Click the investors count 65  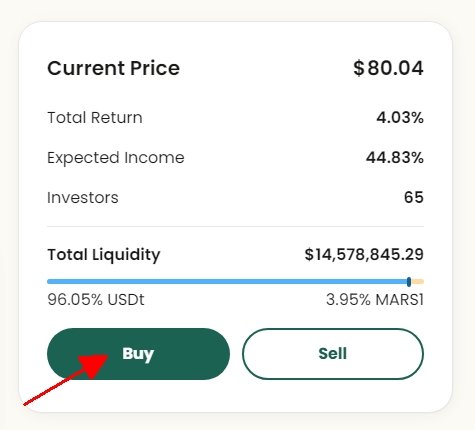click(x=414, y=197)
